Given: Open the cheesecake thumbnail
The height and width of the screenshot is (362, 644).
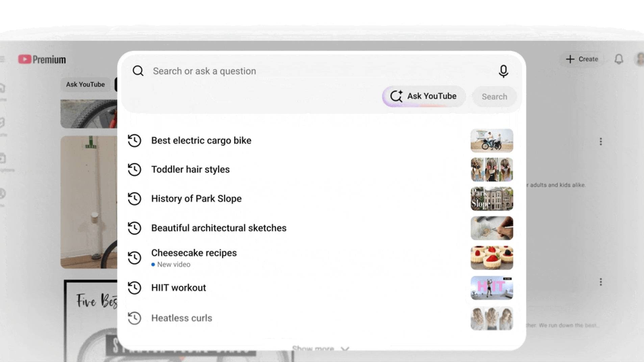Looking at the screenshot, I should [x=492, y=258].
